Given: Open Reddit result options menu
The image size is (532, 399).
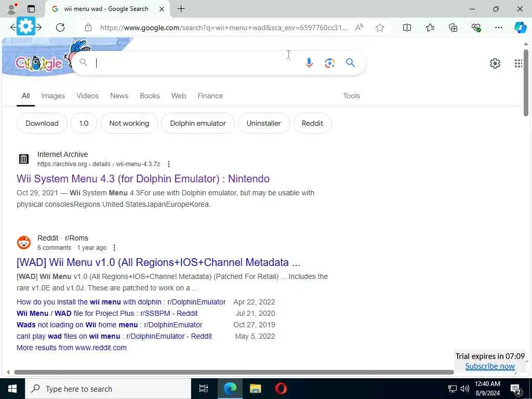Looking at the screenshot, I should click(x=114, y=248).
